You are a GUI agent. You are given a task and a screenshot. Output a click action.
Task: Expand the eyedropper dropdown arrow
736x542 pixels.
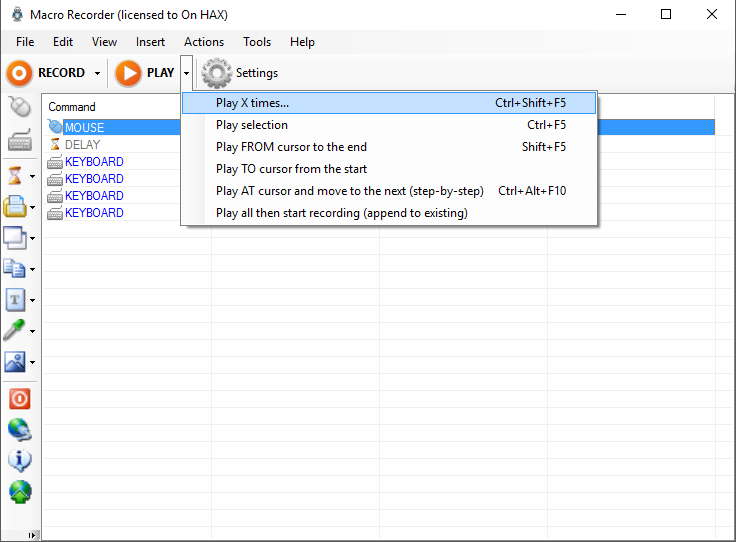pos(32,331)
